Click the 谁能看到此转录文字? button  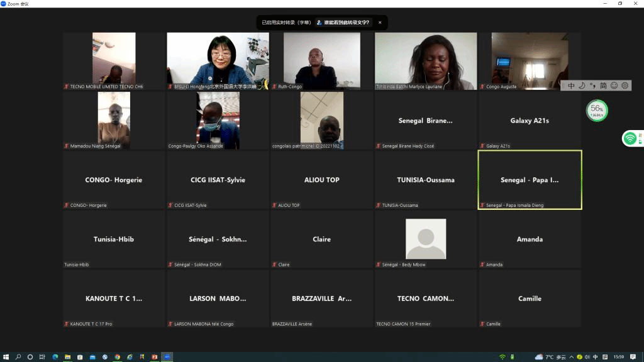pyautogui.click(x=343, y=23)
